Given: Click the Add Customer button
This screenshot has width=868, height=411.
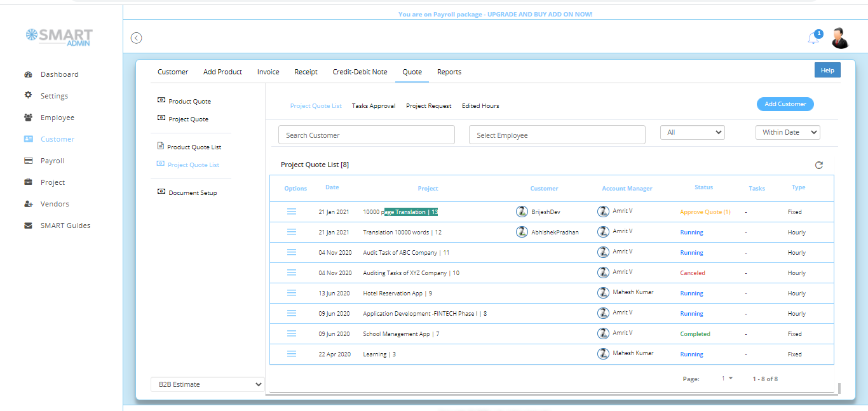Looking at the screenshot, I should tap(785, 104).
